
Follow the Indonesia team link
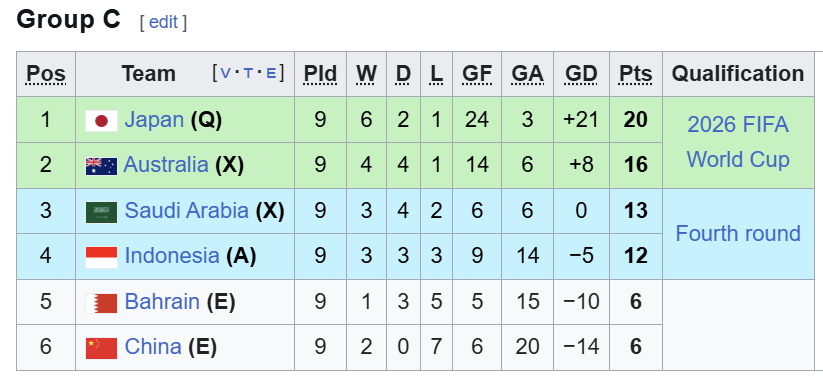(x=172, y=256)
